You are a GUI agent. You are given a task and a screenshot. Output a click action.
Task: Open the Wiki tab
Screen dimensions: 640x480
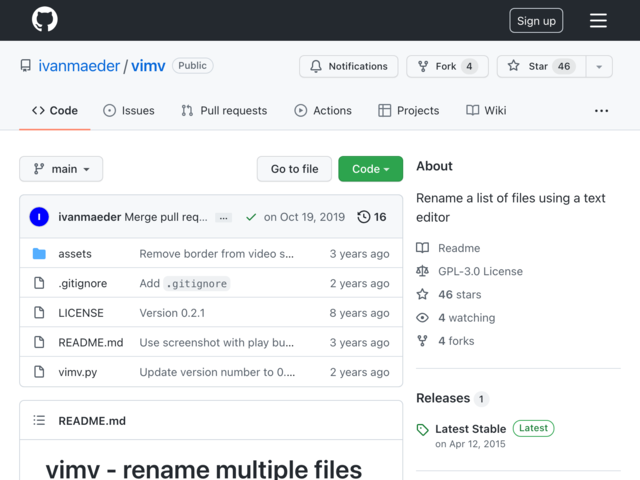point(486,111)
